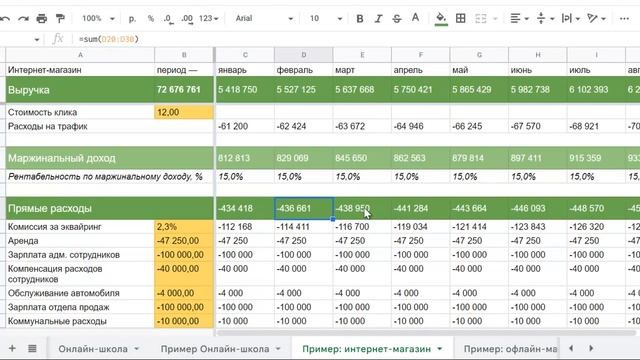Open the zoom 100% dropdown
Screen dimensions: 640x360
click(98, 18)
